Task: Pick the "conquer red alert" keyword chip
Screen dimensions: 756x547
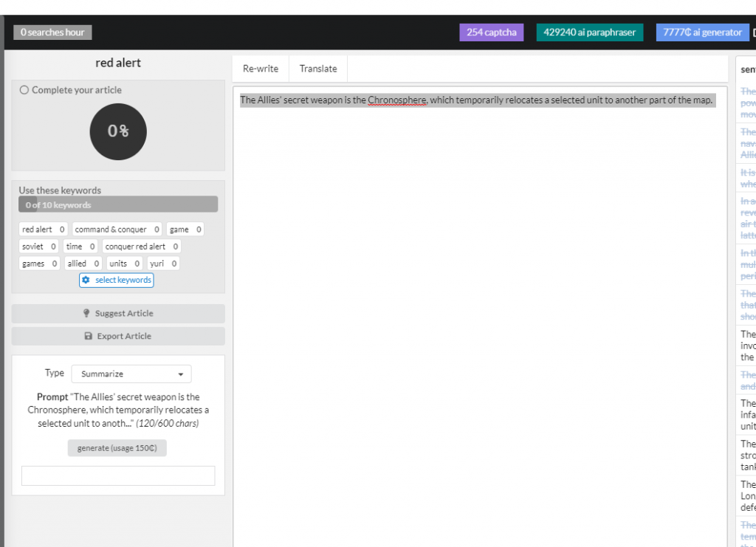Action: [141, 247]
